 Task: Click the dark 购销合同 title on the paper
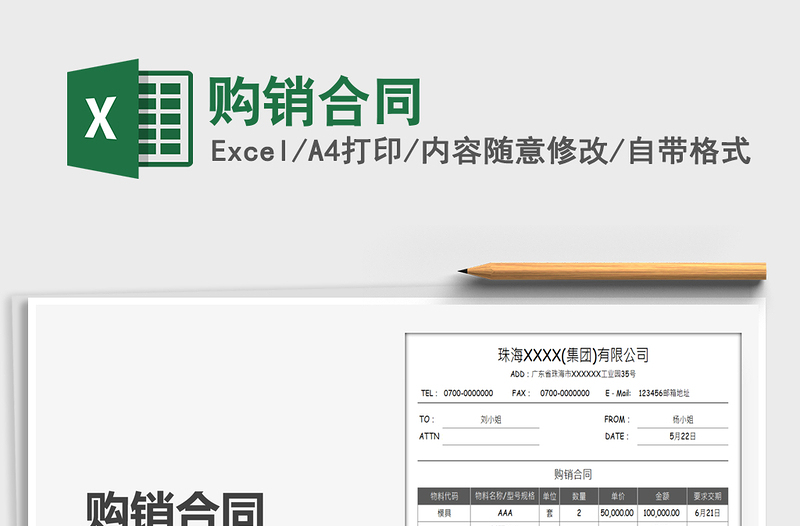pyautogui.click(x=176, y=508)
